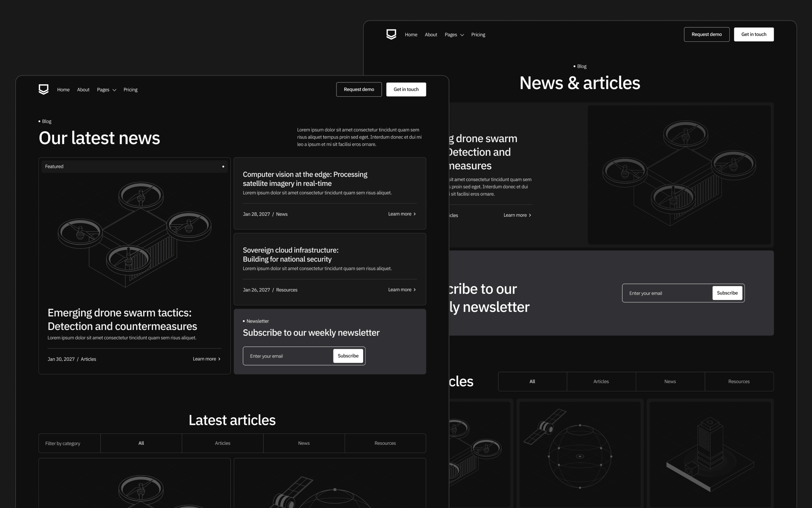This screenshot has width=812, height=508.
Task: Click the Computer vision at the edge headline
Action: 305,179
